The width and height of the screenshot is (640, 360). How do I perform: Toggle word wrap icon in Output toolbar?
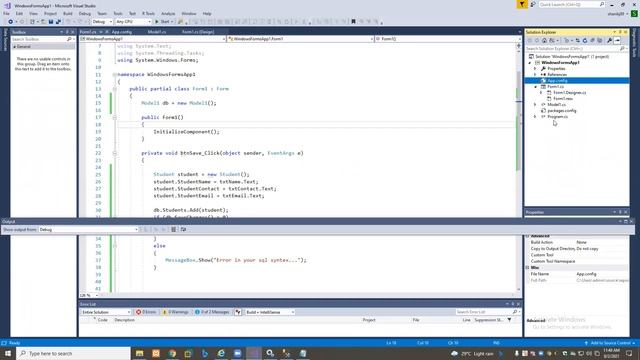[183, 229]
